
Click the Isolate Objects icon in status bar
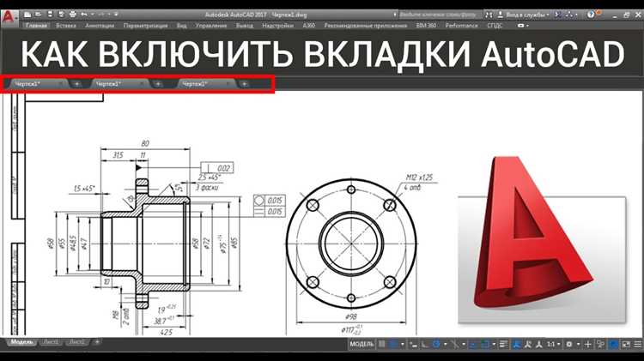pyautogui.click(x=600, y=344)
